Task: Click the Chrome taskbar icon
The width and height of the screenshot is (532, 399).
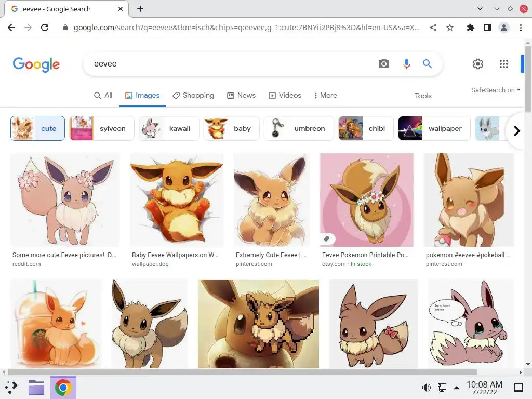Action: click(63, 388)
